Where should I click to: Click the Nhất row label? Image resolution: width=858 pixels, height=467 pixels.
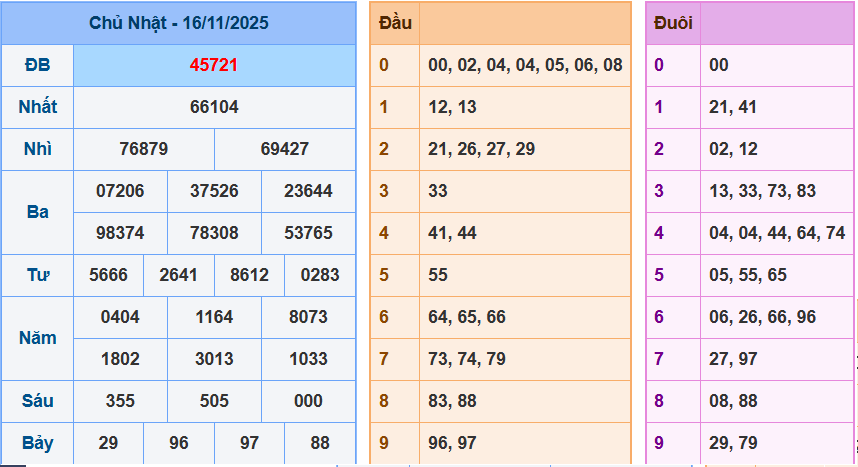coord(37,107)
